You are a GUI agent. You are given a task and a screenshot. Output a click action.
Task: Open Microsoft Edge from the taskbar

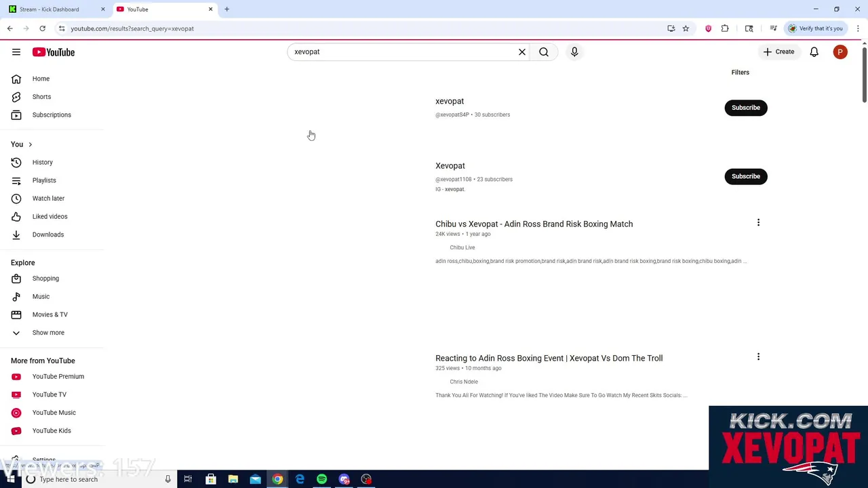click(x=300, y=479)
